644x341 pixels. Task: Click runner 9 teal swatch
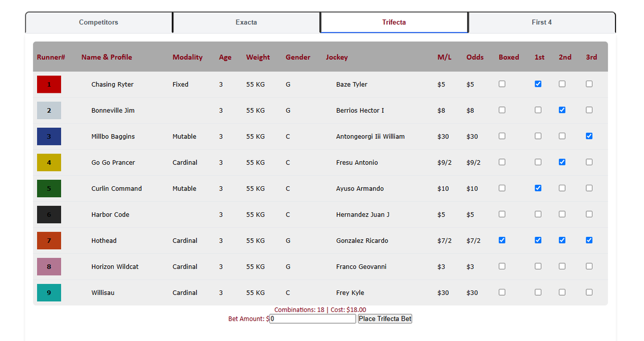click(x=49, y=293)
